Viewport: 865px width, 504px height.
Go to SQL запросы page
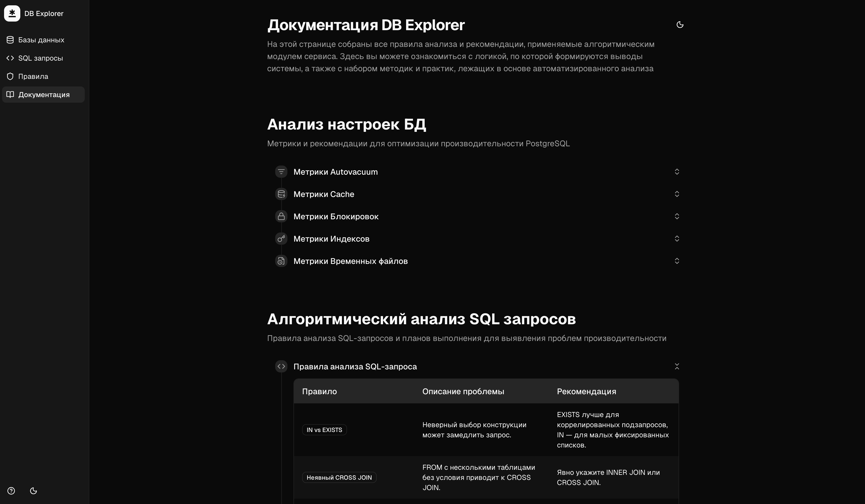[40, 58]
